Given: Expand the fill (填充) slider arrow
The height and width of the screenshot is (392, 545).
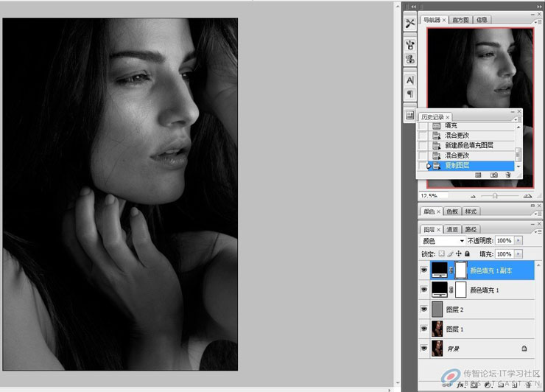Looking at the screenshot, I should pyautogui.click(x=519, y=253).
